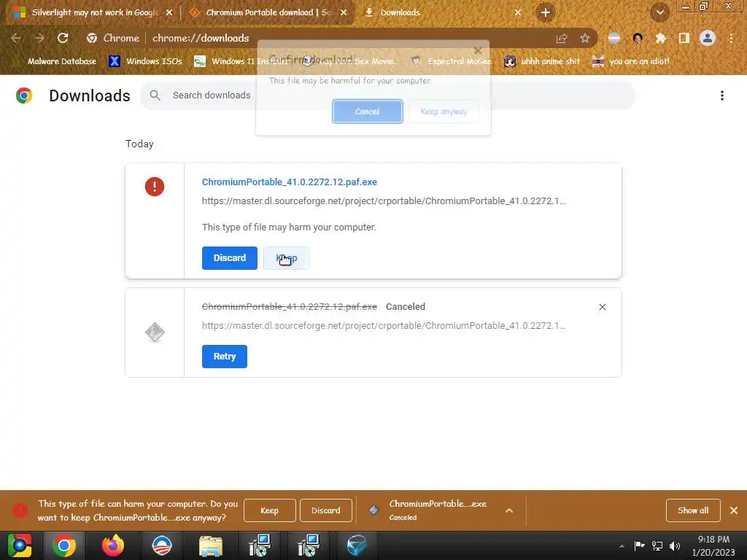Click the red warning icon on dangerous download

click(155, 187)
